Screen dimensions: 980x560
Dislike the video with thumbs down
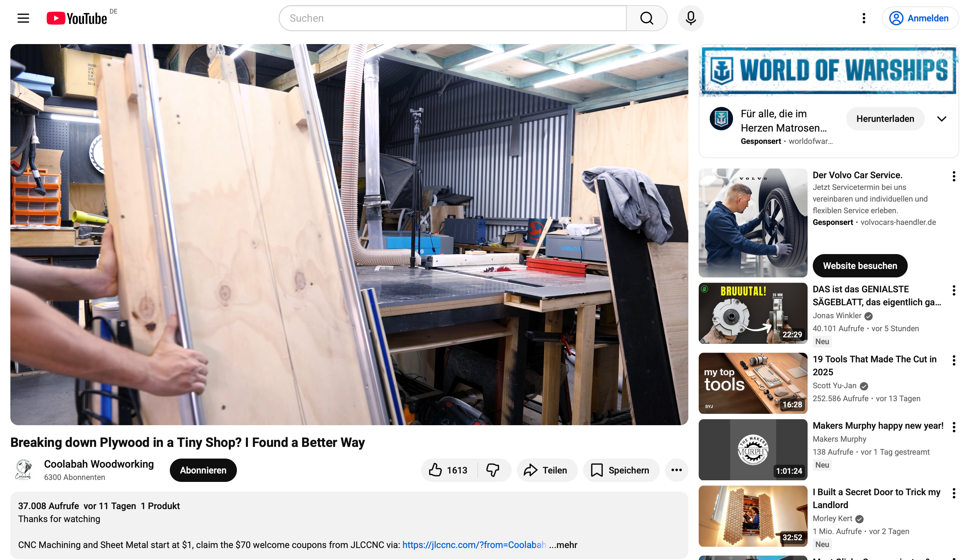coord(493,470)
